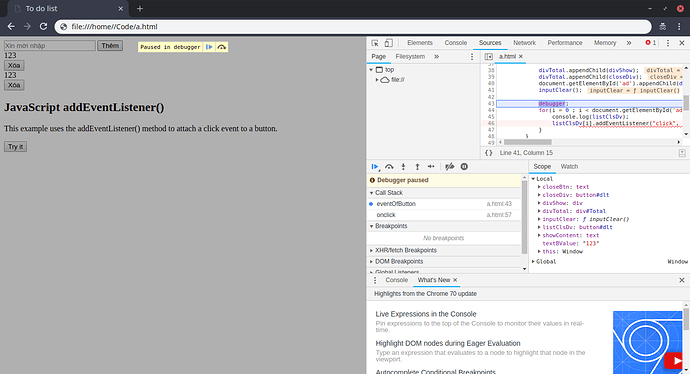Screen dimensions: 690x374
Task: Step over next function call icon
Action: coord(389,167)
